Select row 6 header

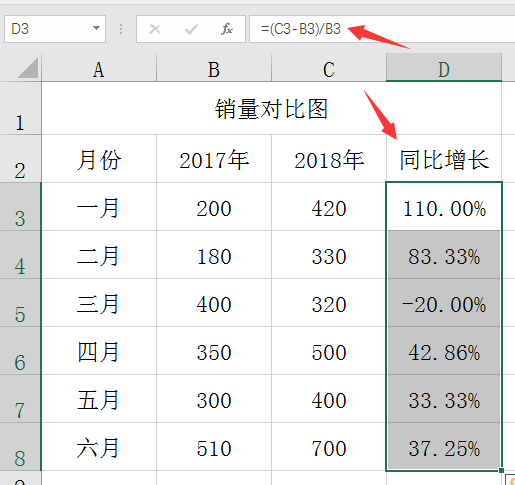pos(20,350)
